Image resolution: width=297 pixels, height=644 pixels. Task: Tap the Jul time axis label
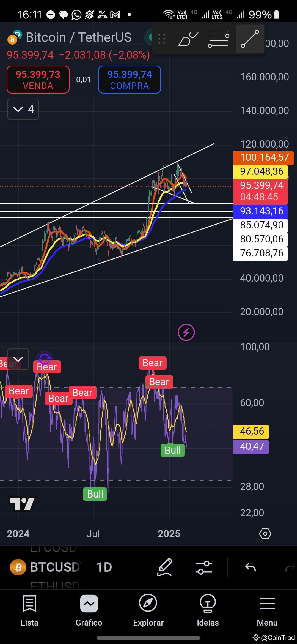point(93,534)
